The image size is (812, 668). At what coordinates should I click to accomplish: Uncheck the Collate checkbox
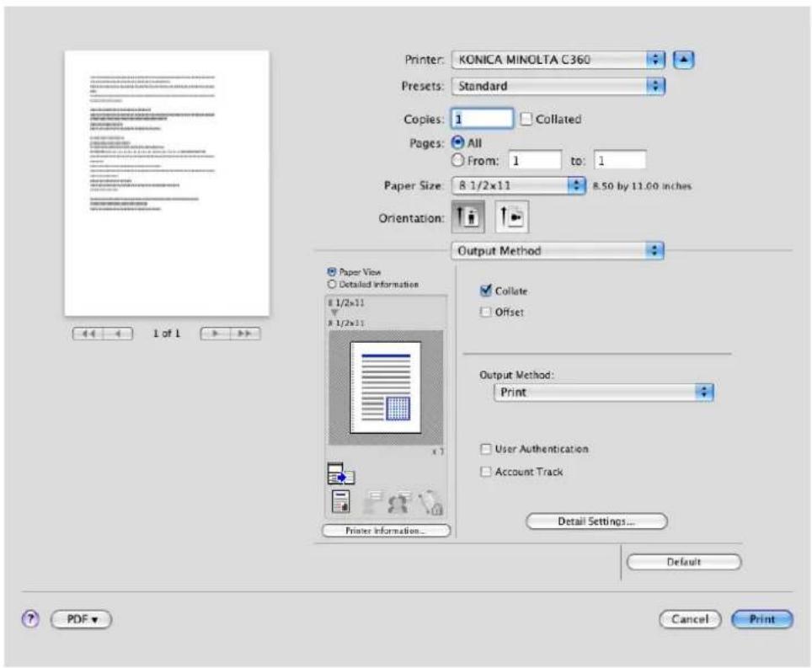coord(485,291)
